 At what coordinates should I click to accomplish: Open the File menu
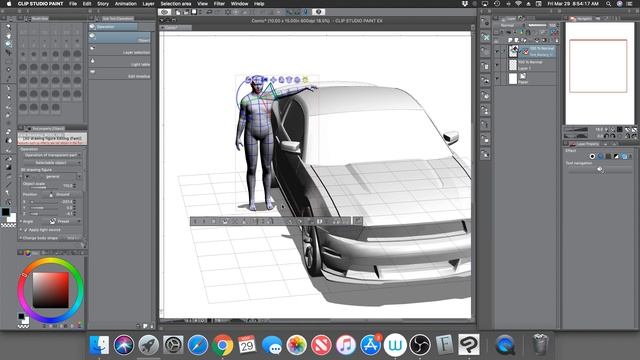(73, 4)
